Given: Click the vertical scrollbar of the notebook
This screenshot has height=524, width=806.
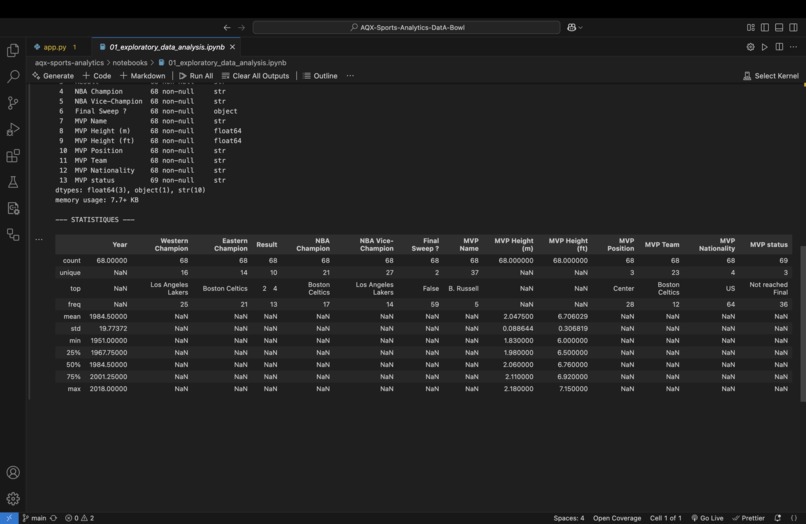Looking at the screenshot, I should point(803,323).
